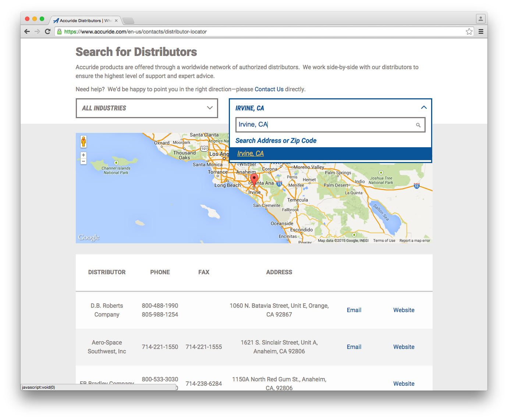Open the blank browser tab
The height and width of the screenshot is (420, 508).
128,21
